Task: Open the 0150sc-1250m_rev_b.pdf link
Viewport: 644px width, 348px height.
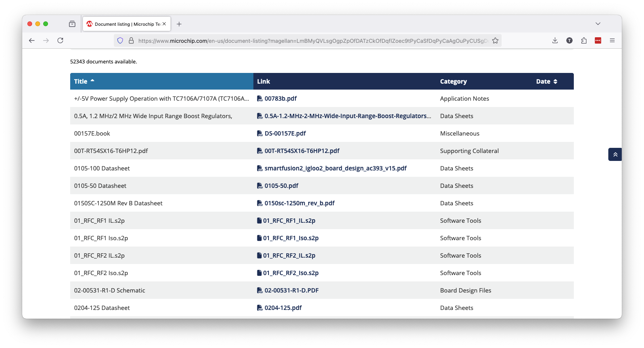Action: [x=299, y=203]
